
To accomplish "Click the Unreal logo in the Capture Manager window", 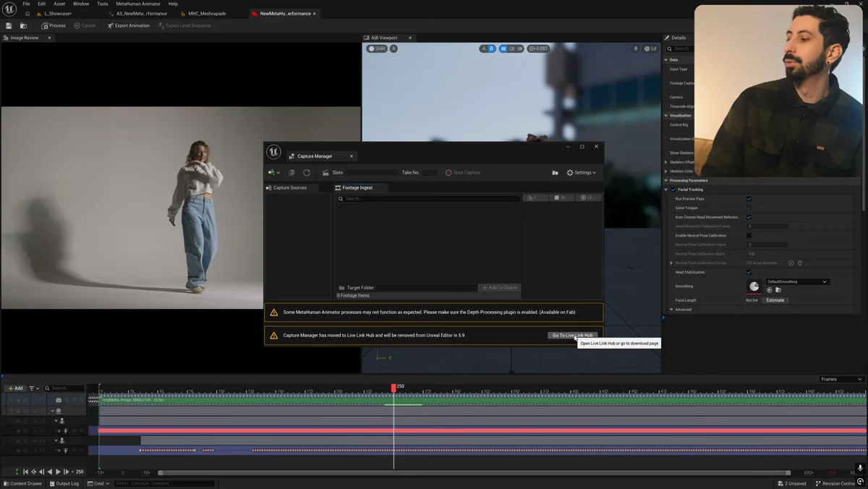I will [273, 152].
